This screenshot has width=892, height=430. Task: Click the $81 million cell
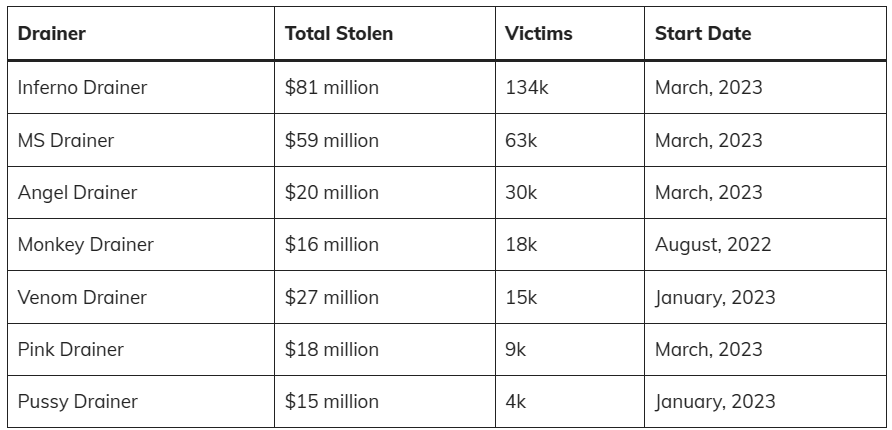click(332, 88)
